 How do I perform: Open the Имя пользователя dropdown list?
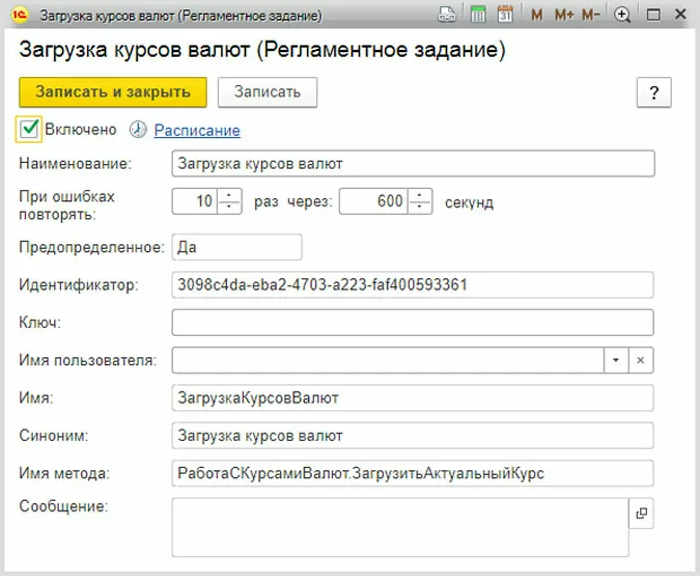tap(616, 360)
